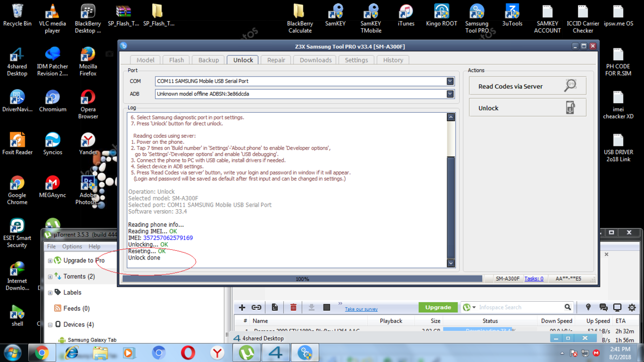Screen dimensions: 644x362
Task: Open the COM port dropdown
Action: 450,81
